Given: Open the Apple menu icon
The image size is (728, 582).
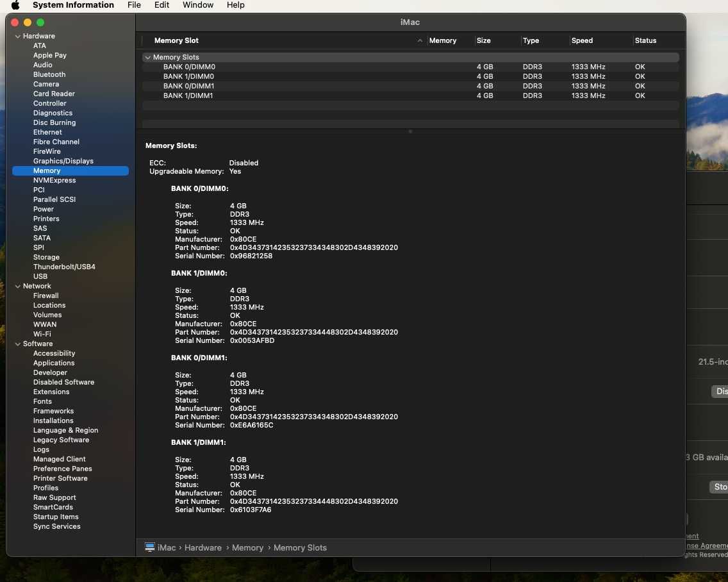Looking at the screenshot, I should coord(15,5).
